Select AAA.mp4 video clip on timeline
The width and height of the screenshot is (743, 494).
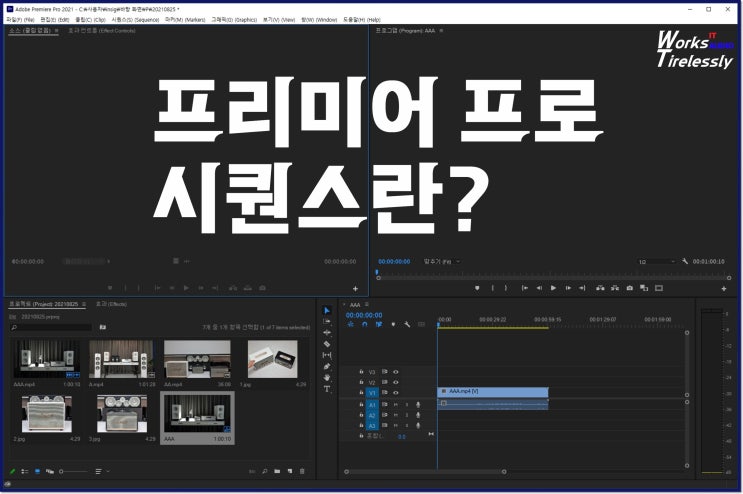(x=492, y=392)
